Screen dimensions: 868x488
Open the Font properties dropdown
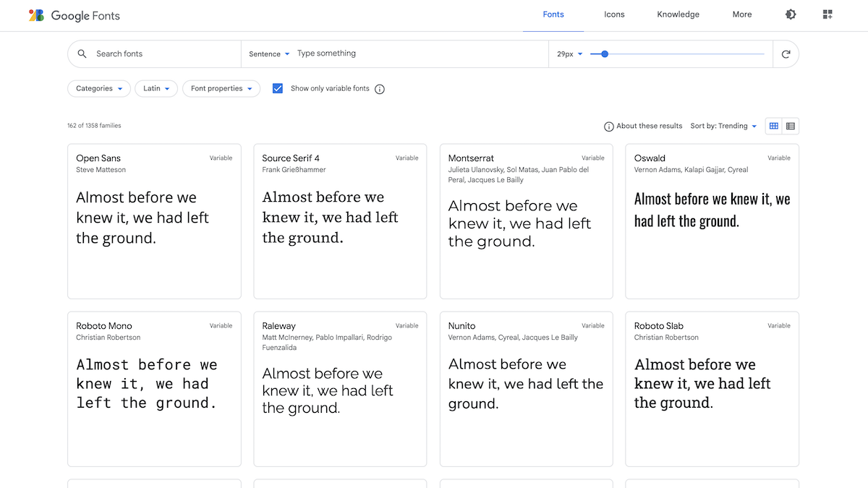(x=221, y=88)
